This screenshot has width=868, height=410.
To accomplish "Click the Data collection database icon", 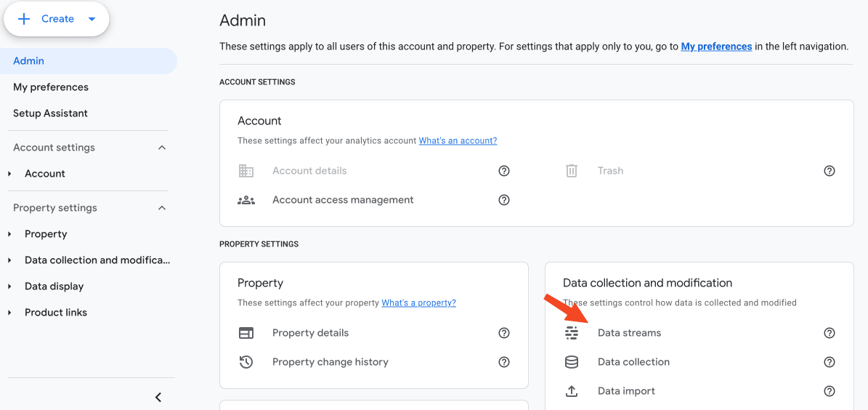I will click(x=572, y=362).
